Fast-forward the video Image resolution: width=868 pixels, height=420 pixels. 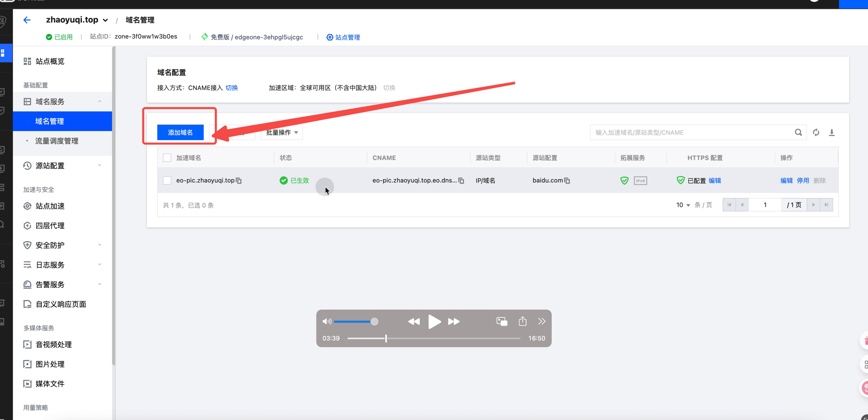454,322
